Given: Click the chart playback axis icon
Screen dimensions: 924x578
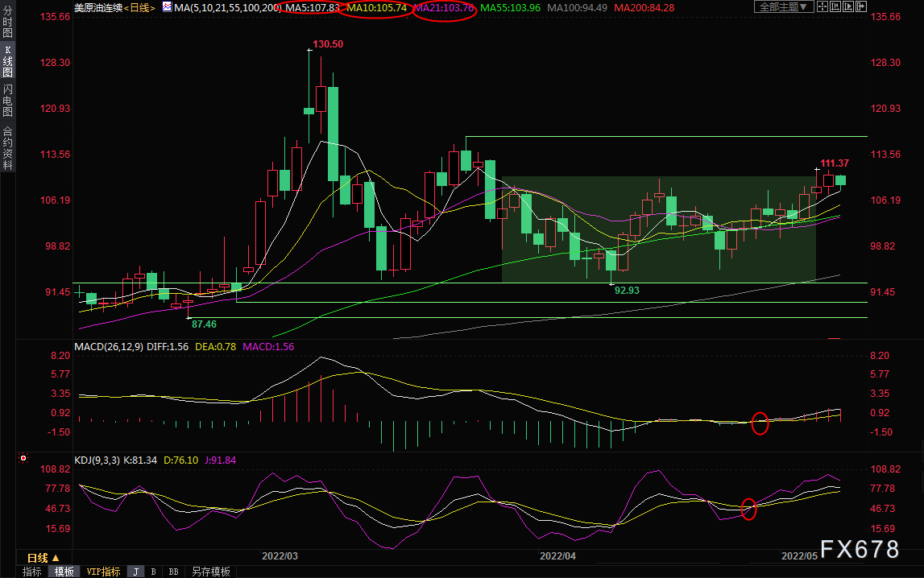Looking at the screenshot, I should (848, 6).
